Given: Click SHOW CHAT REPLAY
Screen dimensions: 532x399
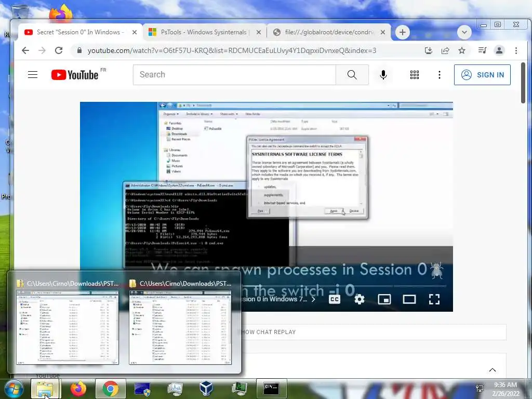Looking at the screenshot, I should (268, 332).
